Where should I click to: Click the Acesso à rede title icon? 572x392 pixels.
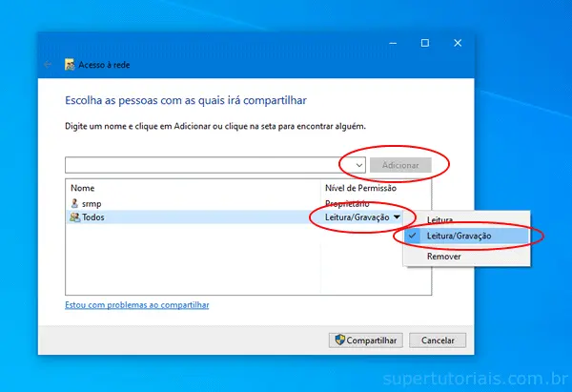pos(70,65)
